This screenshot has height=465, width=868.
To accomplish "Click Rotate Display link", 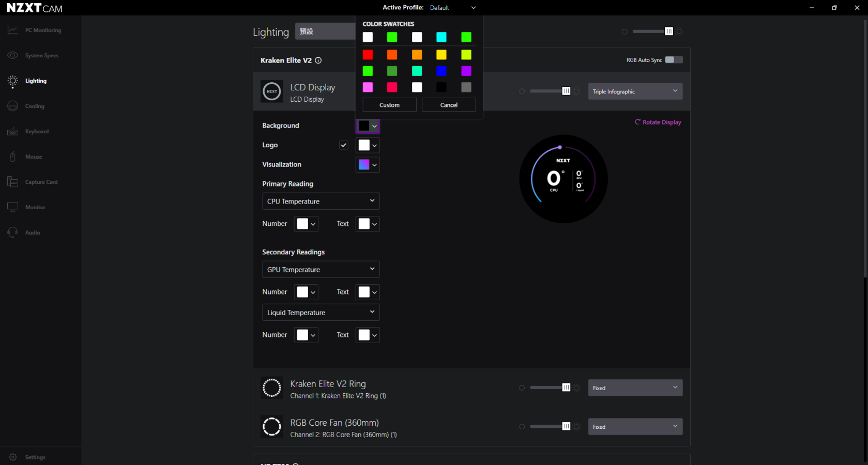I will tap(658, 122).
